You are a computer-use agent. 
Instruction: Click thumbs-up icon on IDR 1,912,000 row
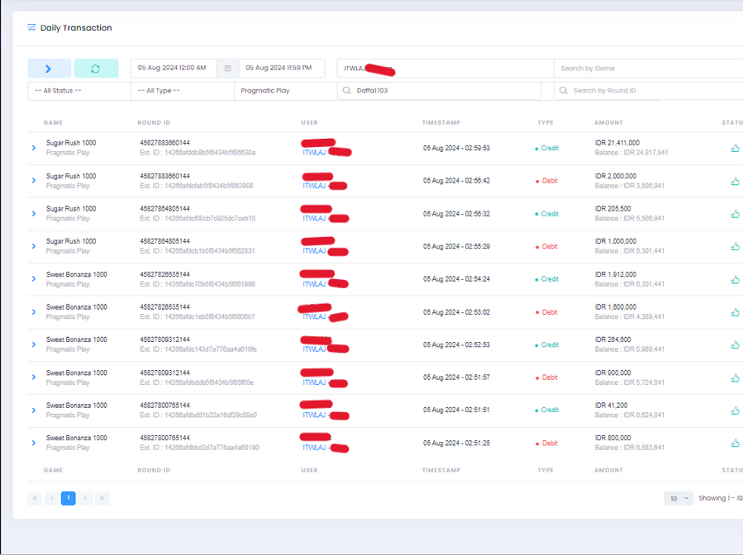[735, 279]
